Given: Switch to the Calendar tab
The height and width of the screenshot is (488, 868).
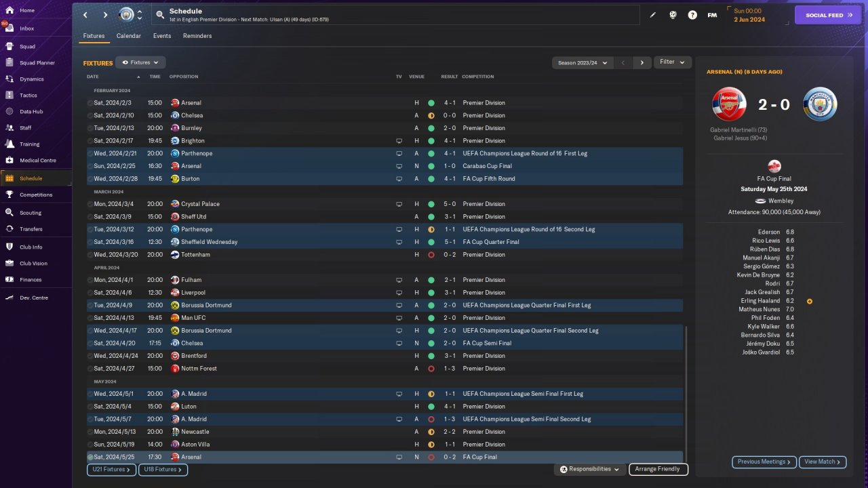Looking at the screenshot, I should click(129, 36).
